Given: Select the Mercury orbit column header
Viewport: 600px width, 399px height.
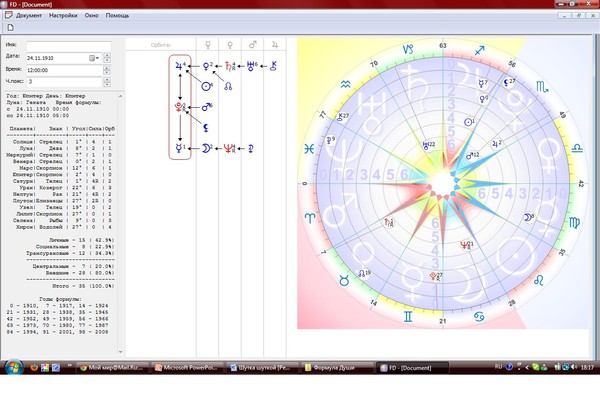Looking at the screenshot, I should coord(208,45).
